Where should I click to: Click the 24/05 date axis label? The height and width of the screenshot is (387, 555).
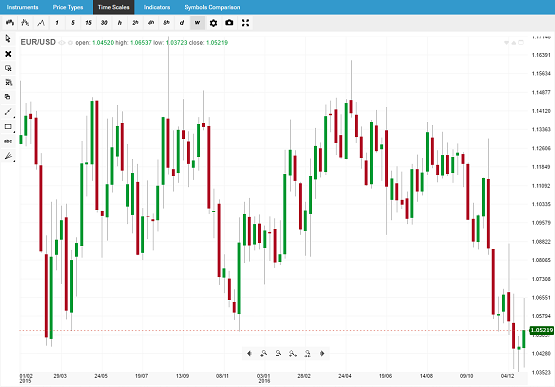[101, 376]
